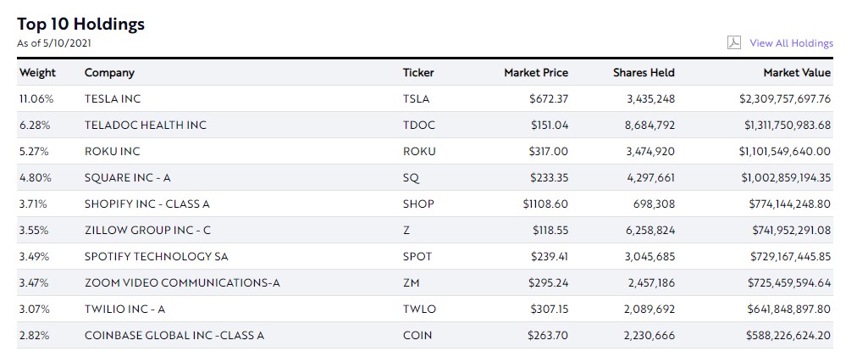Click the TWLO ticker symbol
Image resolution: width=868 pixels, height=357 pixels.
tap(419, 309)
